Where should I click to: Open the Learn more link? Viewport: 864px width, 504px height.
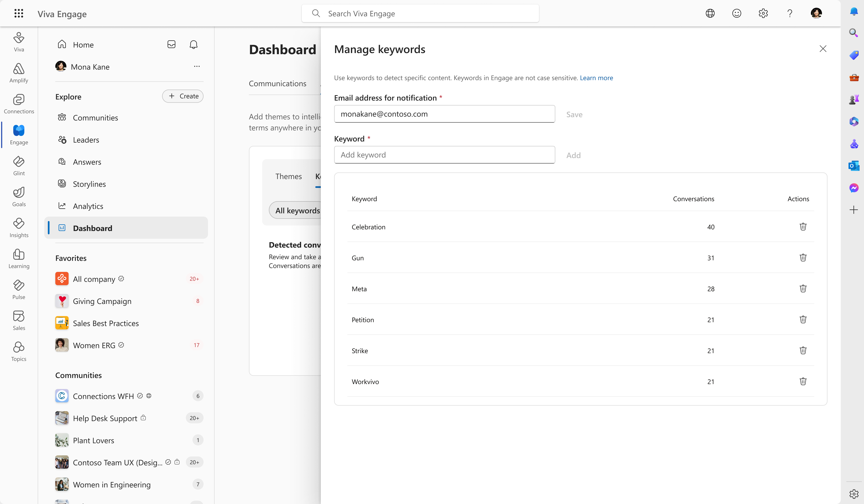(x=596, y=78)
